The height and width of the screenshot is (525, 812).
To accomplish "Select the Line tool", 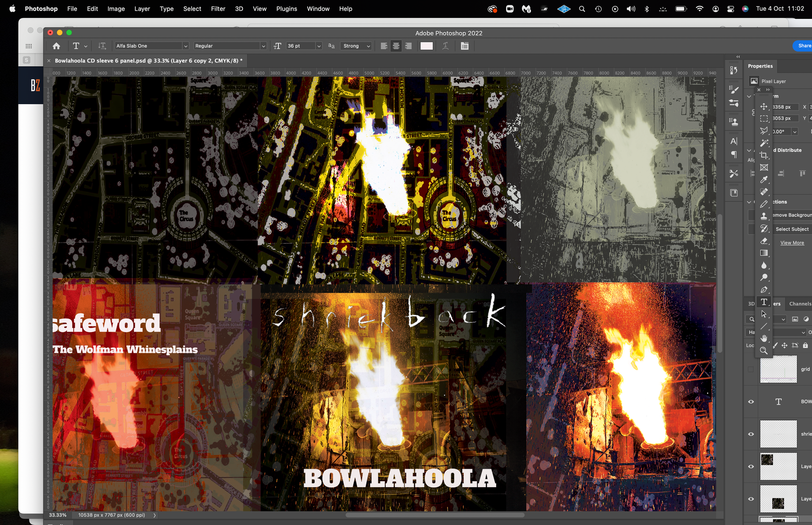I will point(764,326).
